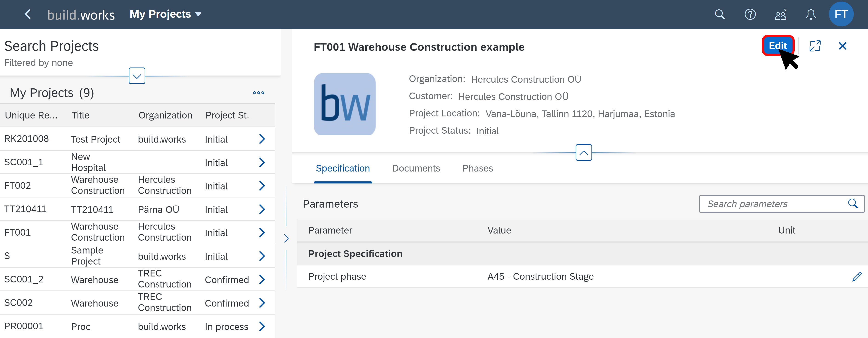Select the In process status cell
868x338 pixels.
[226, 327]
